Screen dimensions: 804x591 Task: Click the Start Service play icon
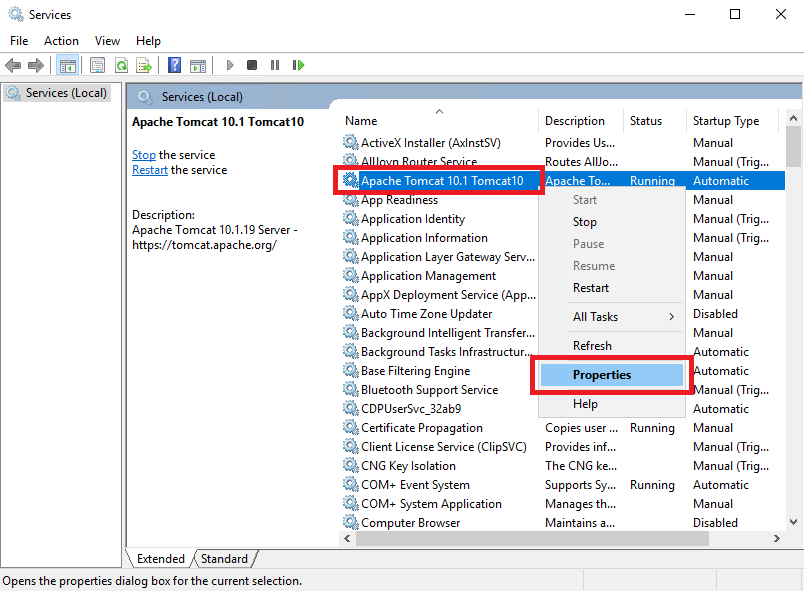230,65
